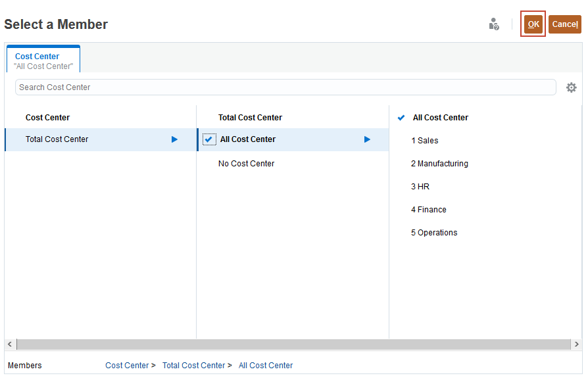
Task: Open the search settings gear icon
Action: (x=571, y=87)
